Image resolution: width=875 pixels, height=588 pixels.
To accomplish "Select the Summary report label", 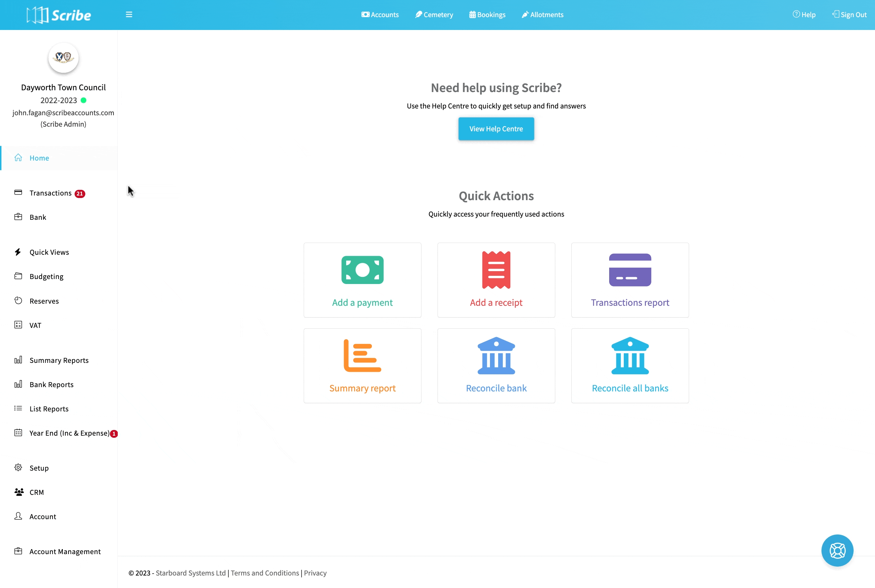I will pos(362,388).
